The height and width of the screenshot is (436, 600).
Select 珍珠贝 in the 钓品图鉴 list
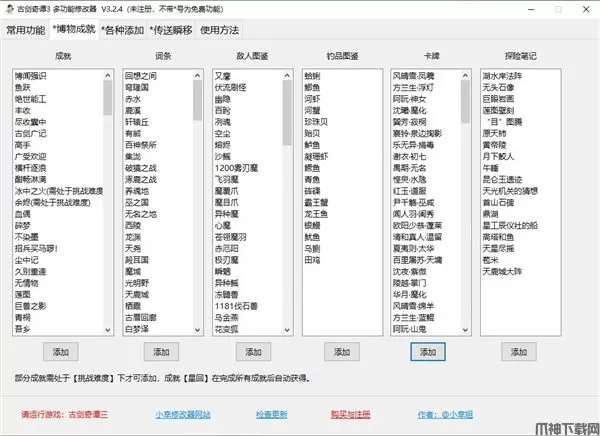pos(316,122)
